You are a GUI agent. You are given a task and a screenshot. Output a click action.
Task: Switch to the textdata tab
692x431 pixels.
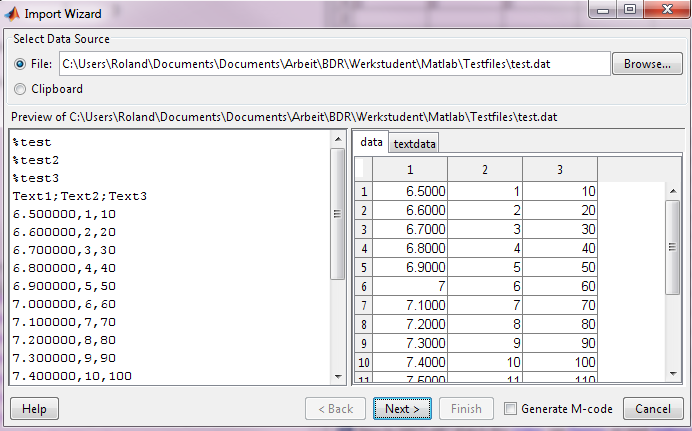[x=414, y=143]
